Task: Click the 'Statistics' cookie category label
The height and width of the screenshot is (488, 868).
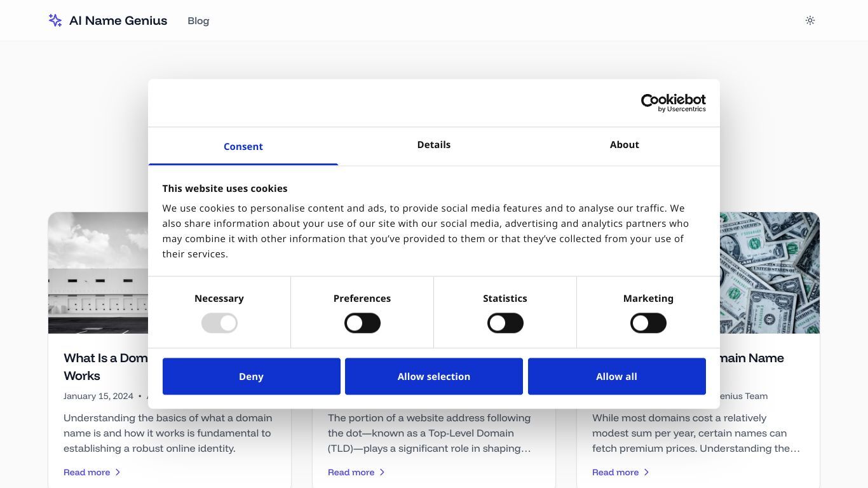Action: [505, 299]
